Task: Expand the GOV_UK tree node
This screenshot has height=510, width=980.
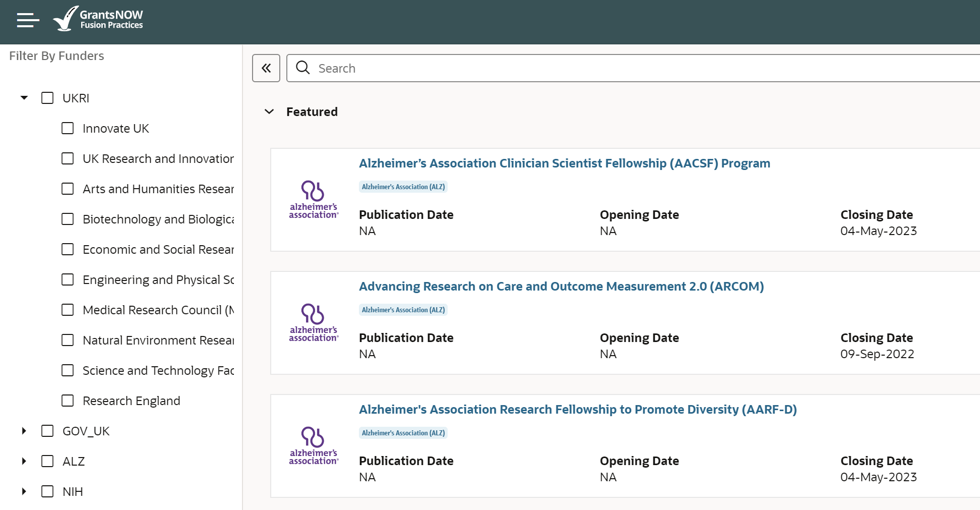Action: (24, 431)
